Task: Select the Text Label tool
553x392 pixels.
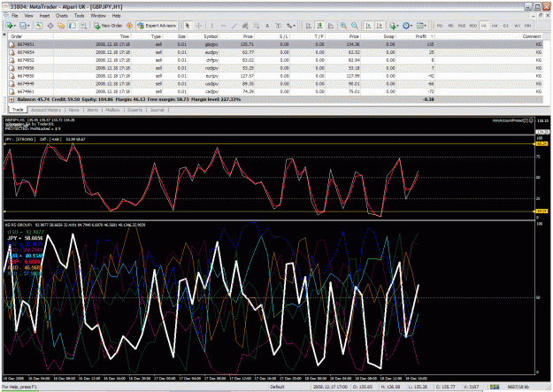Action: click(x=278, y=26)
